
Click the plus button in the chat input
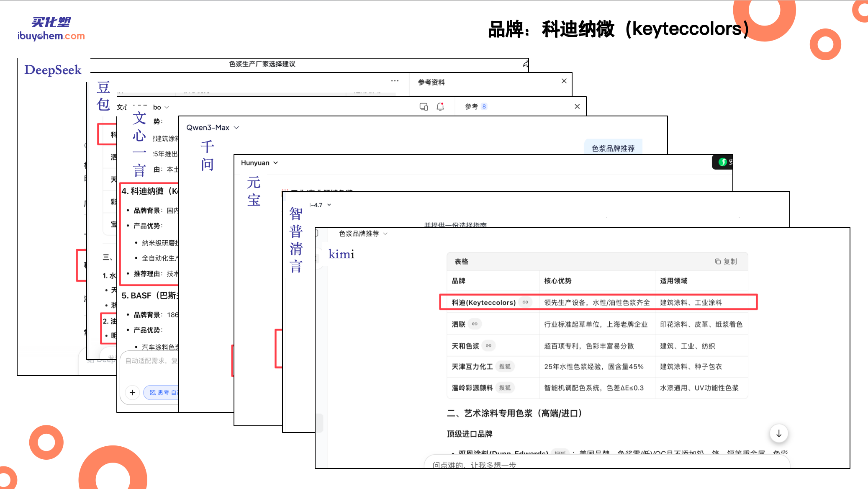click(133, 392)
